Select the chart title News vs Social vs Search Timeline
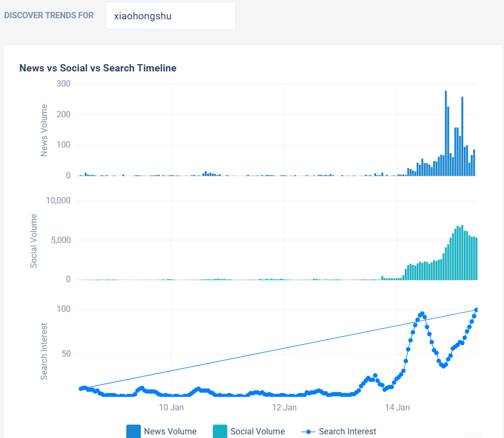Viewport: 504px width, 438px height. 98,68
